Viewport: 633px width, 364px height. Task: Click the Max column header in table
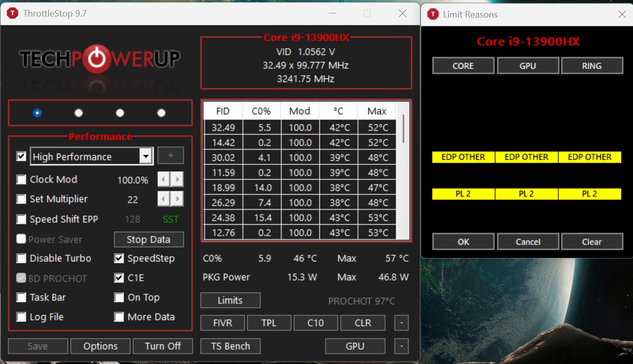point(377,111)
